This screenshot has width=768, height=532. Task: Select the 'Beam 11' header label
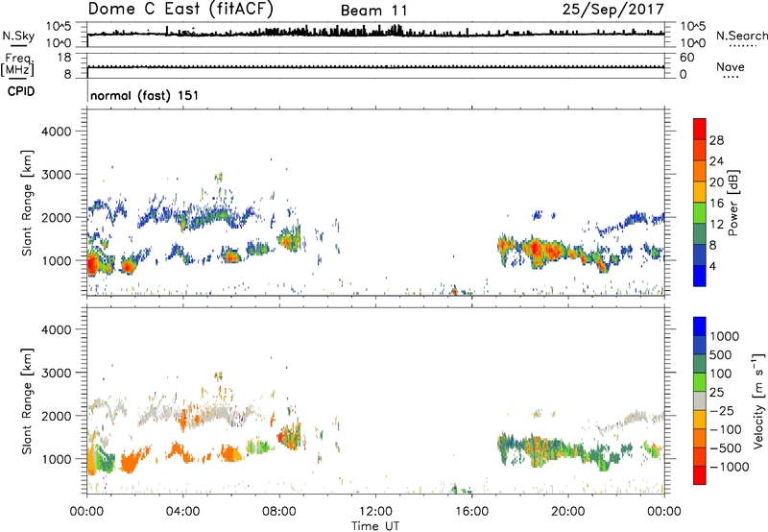373,11
